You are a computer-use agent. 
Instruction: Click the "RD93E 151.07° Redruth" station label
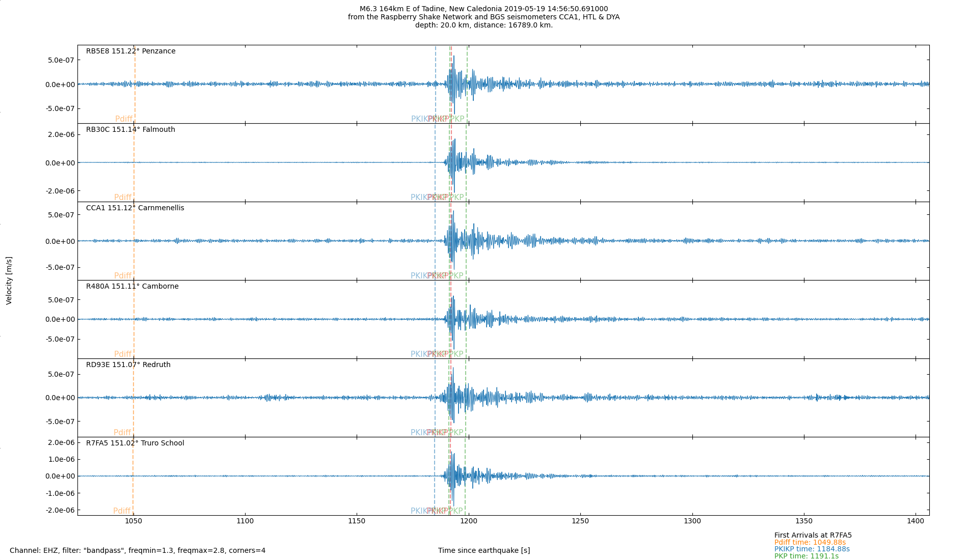pos(128,365)
